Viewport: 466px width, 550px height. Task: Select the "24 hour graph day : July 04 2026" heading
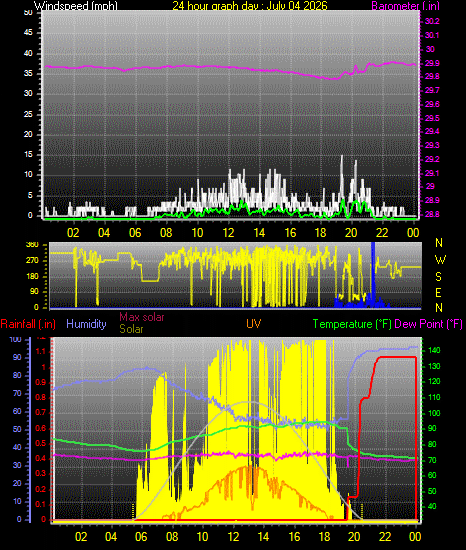coord(250,6)
